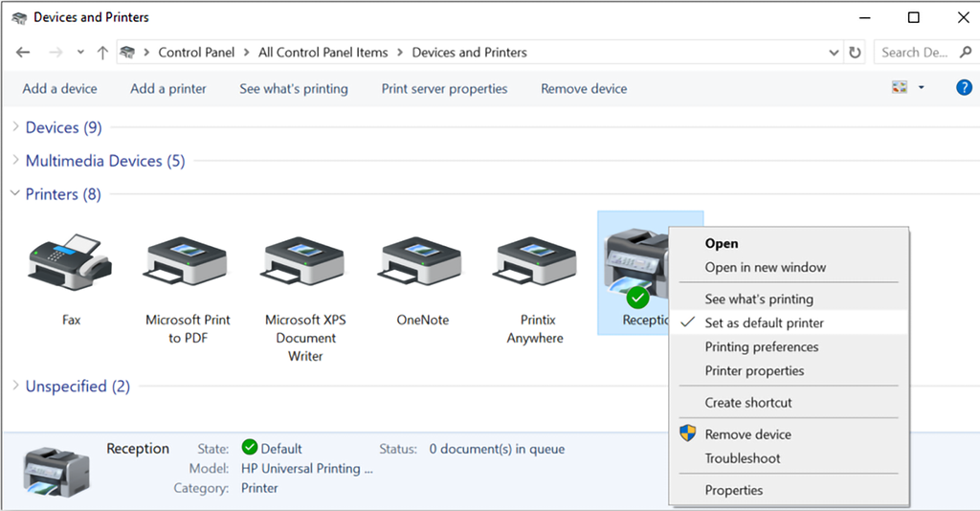Open the view options dropdown arrow
Viewport: 980px width, 511px height.
point(922,88)
